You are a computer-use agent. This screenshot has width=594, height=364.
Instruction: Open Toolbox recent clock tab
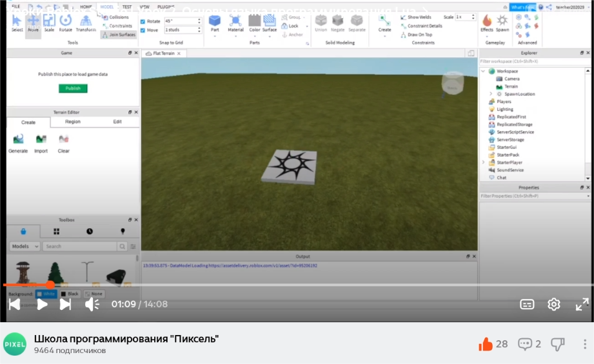pyautogui.click(x=90, y=231)
